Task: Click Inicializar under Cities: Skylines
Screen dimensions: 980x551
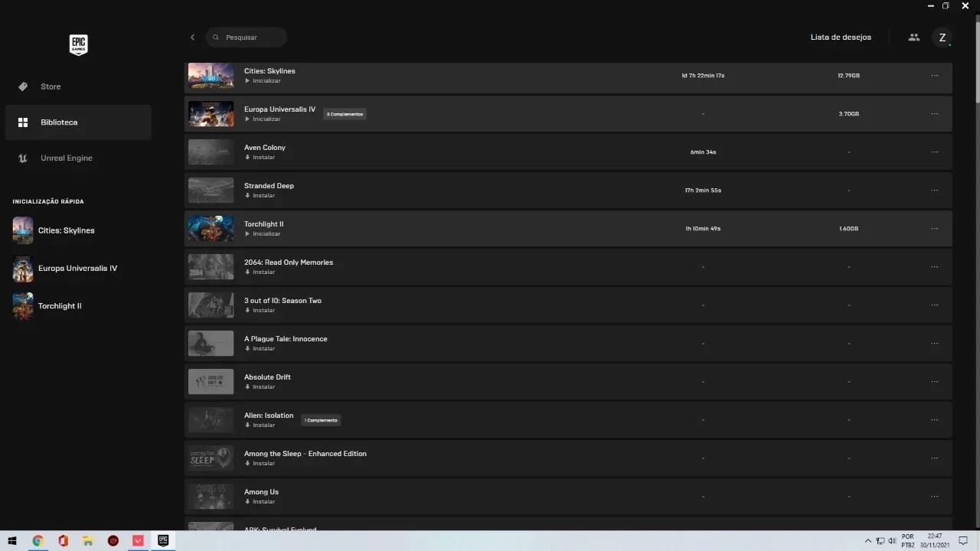Action: click(263, 81)
